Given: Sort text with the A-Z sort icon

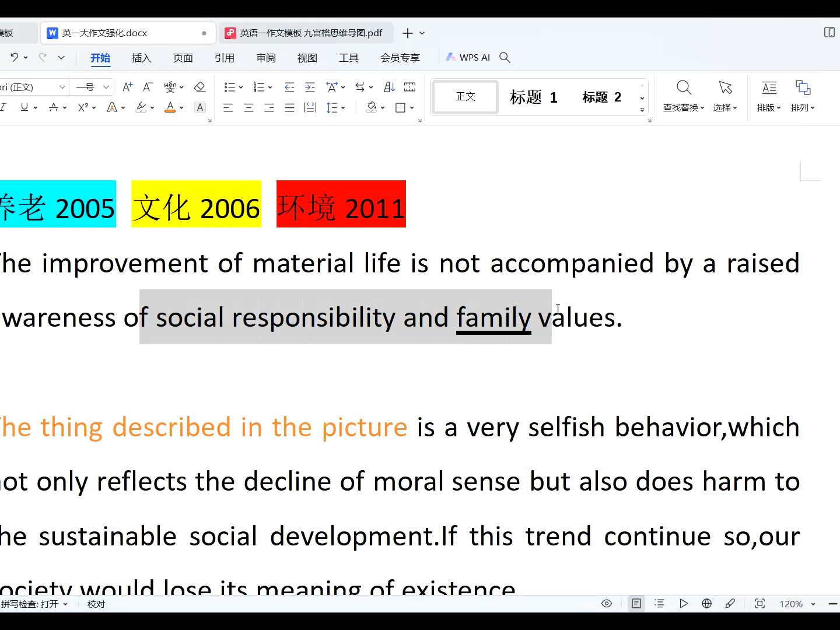Looking at the screenshot, I should coord(390,87).
